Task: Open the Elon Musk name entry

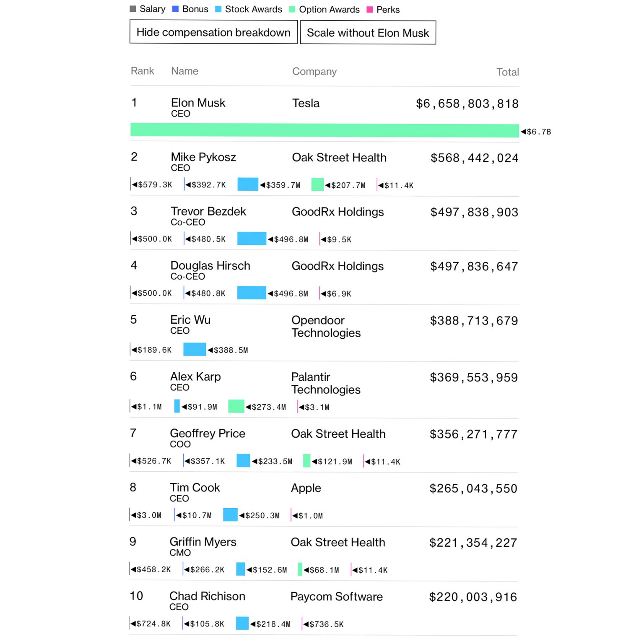Action: click(x=198, y=103)
